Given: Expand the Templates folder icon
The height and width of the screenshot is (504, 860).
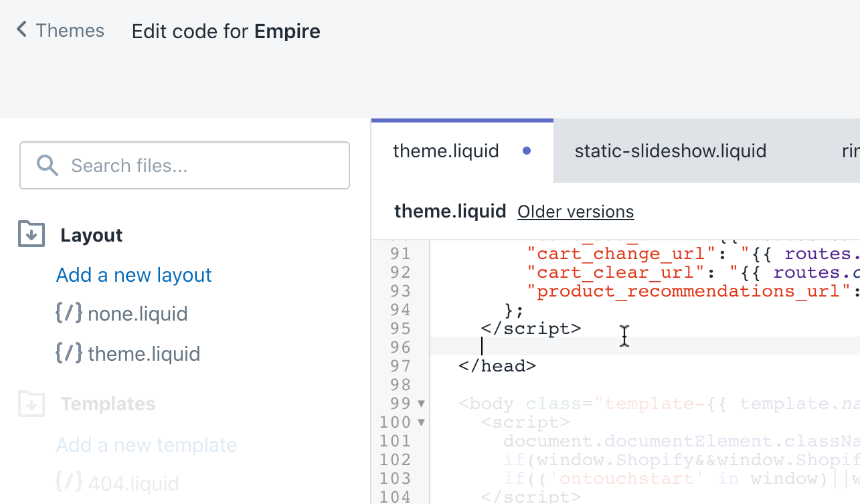Looking at the screenshot, I should (31, 404).
